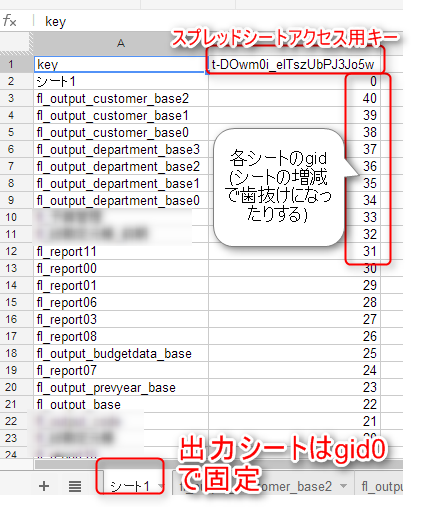Select row 12 header
Viewport: 428px width, 507px height.
coord(11,251)
